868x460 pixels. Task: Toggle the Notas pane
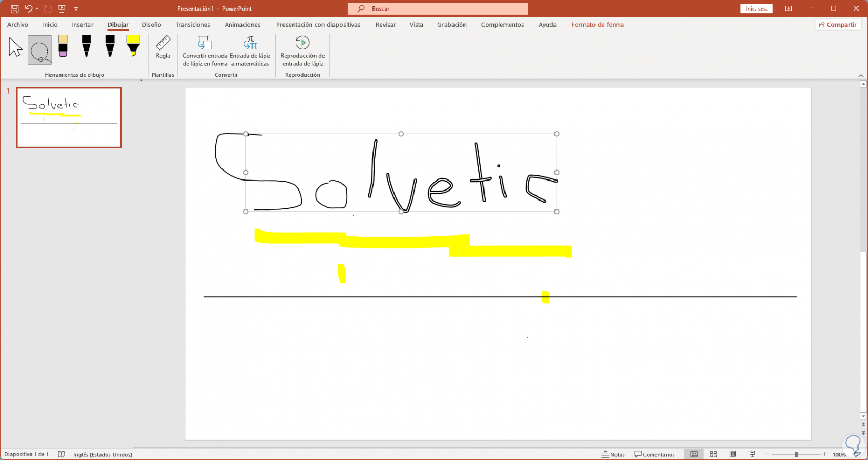(x=614, y=455)
